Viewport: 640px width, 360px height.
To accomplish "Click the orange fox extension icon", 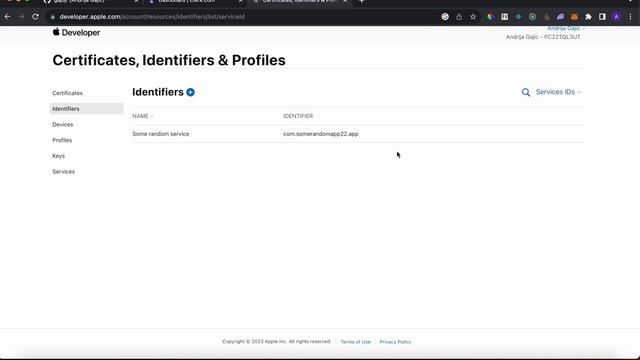I will tap(574, 17).
